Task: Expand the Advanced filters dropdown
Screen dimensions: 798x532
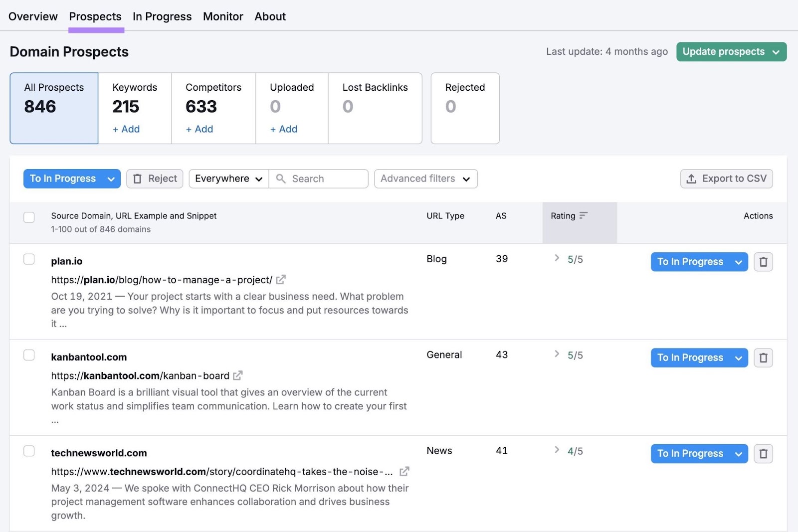Action: coord(425,178)
